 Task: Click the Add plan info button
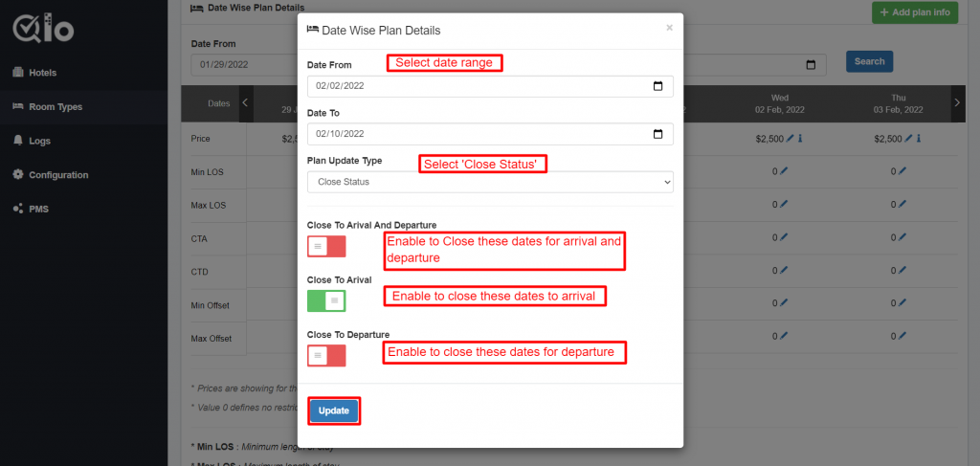914,12
